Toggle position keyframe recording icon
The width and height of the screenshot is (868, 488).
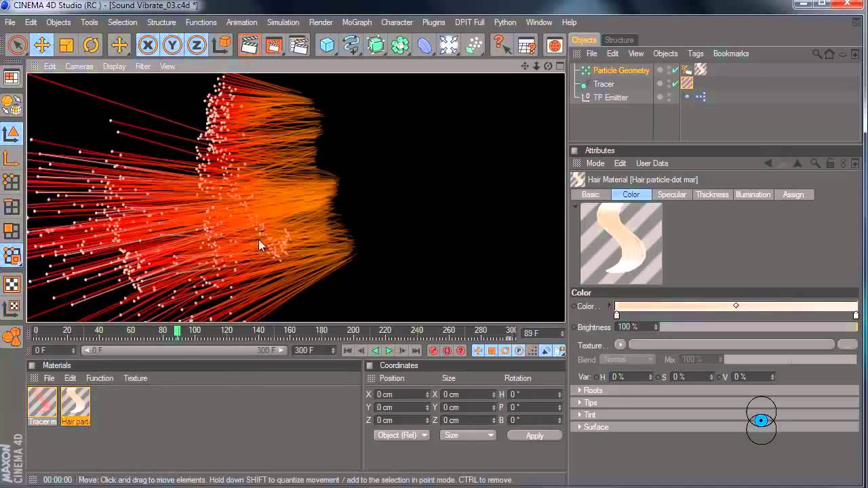(478, 350)
